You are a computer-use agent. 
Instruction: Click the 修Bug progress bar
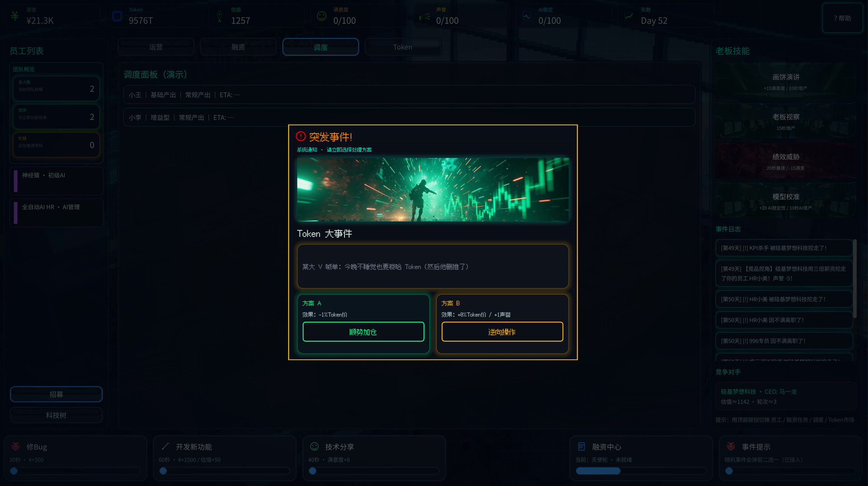pyautogui.click(x=75, y=471)
